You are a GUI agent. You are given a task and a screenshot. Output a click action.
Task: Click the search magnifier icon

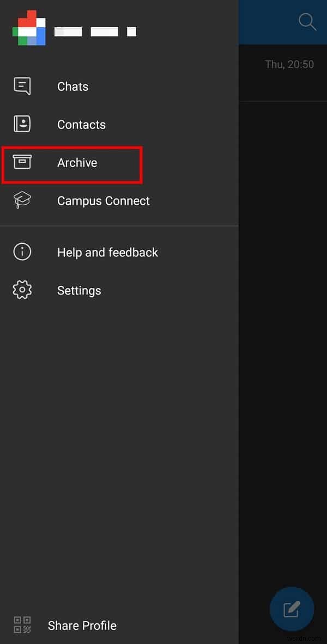coord(307,22)
